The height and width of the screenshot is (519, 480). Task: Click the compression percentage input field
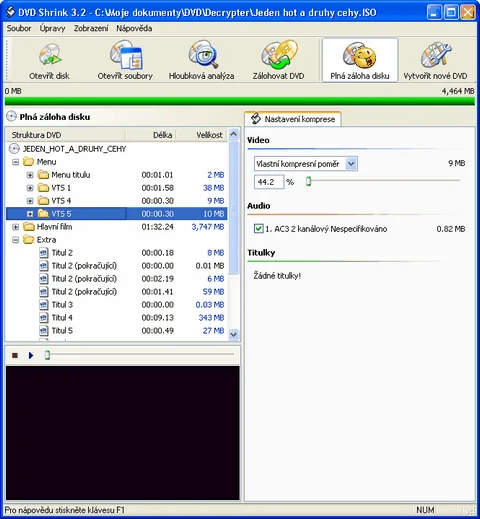pos(269,182)
